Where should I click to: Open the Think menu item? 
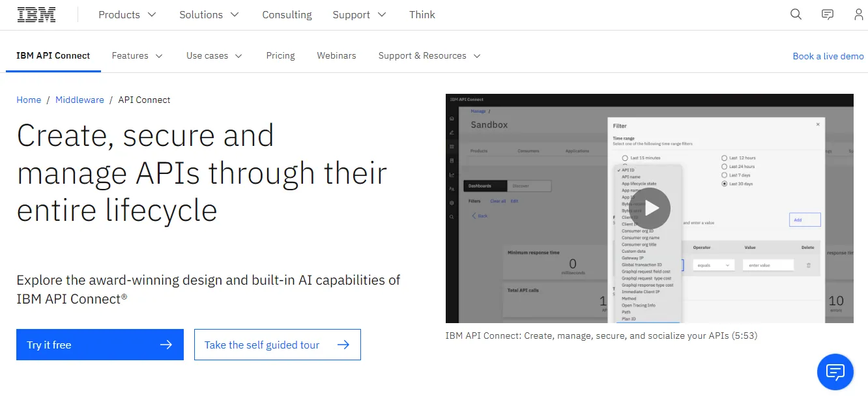point(422,14)
